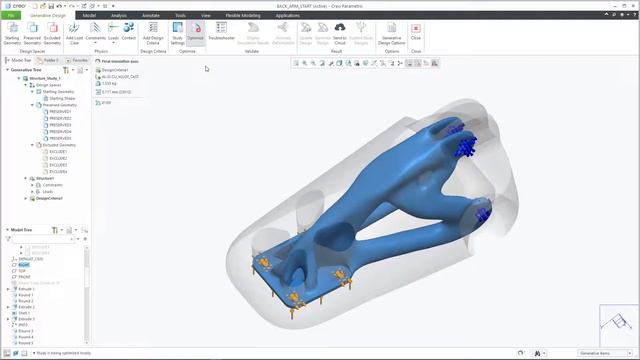Image resolution: width=640 pixels, height=360 pixels.
Task: Expand the DesignCriteria1 tree node
Action: (x=25, y=198)
